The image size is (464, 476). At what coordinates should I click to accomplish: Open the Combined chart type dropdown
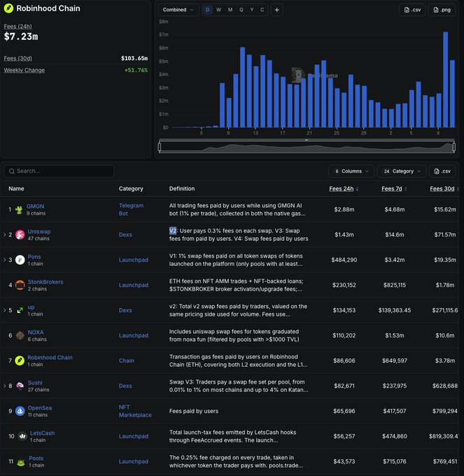click(x=178, y=10)
